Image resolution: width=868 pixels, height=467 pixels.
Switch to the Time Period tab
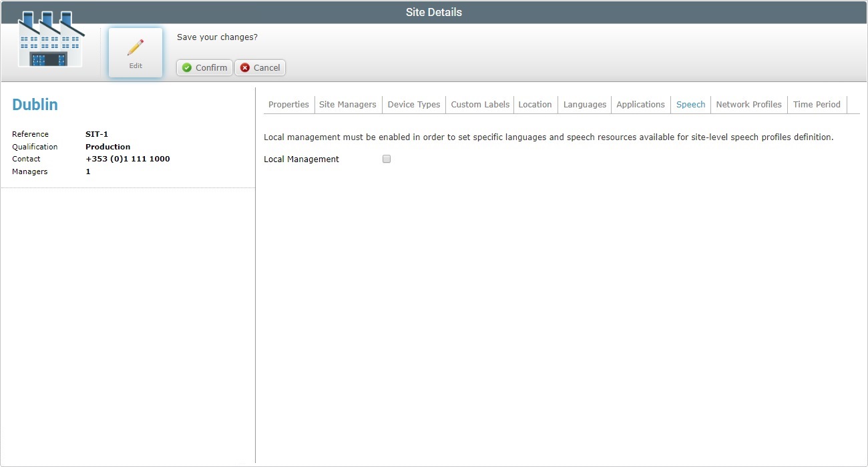pyautogui.click(x=817, y=104)
